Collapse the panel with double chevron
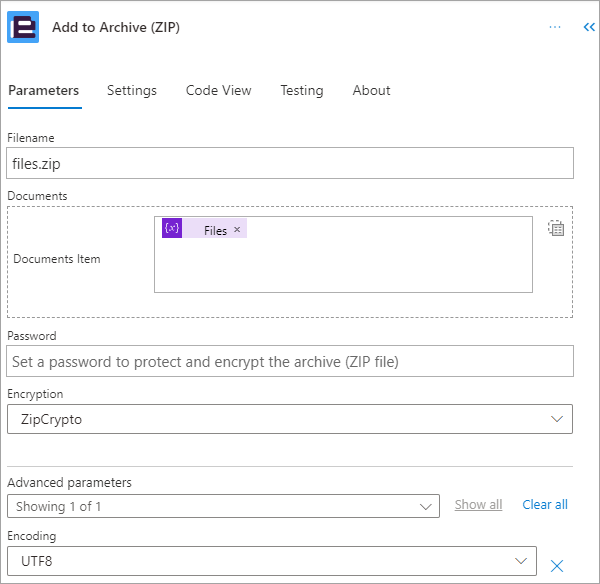The height and width of the screenshot is (584, 600). (589, 27)
